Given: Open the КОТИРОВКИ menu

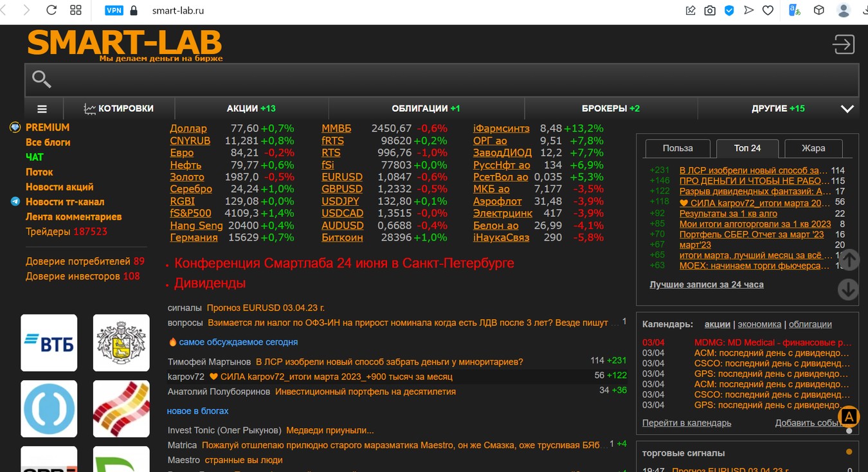Looking at the screenshot, I should 118,109.
